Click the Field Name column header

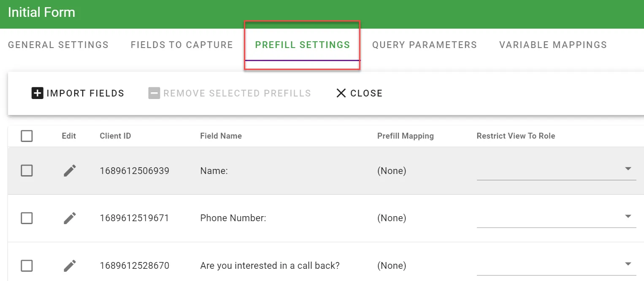coord(221,136)
